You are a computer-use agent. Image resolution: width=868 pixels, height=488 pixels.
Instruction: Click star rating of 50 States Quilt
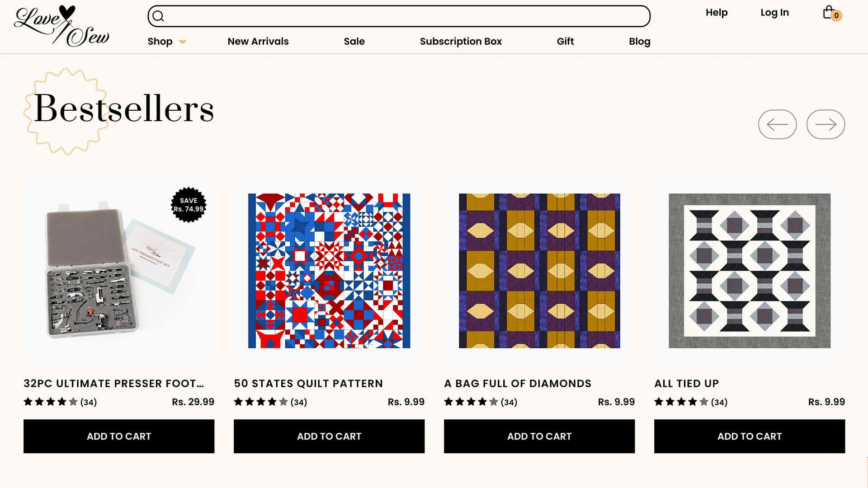[261, 402]
